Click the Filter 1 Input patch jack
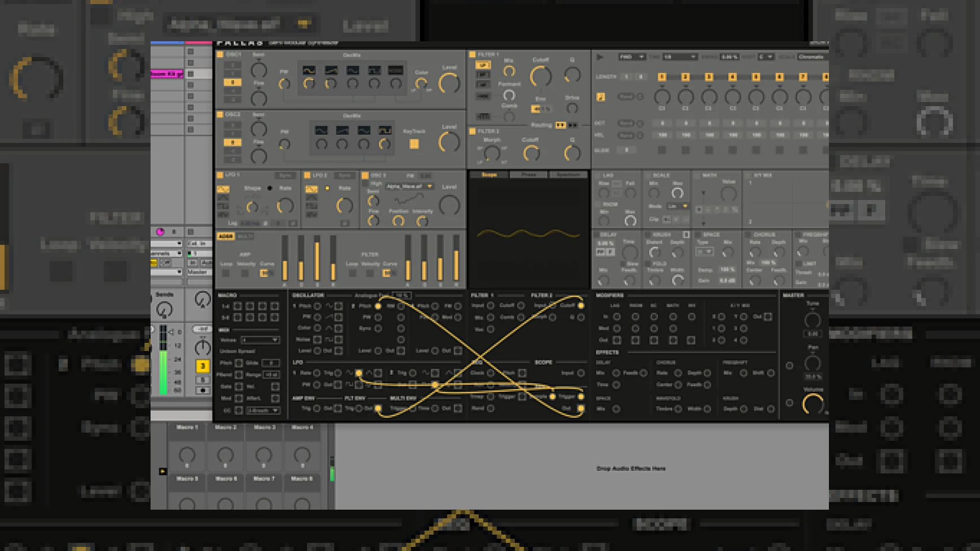 tap(490, 306)
